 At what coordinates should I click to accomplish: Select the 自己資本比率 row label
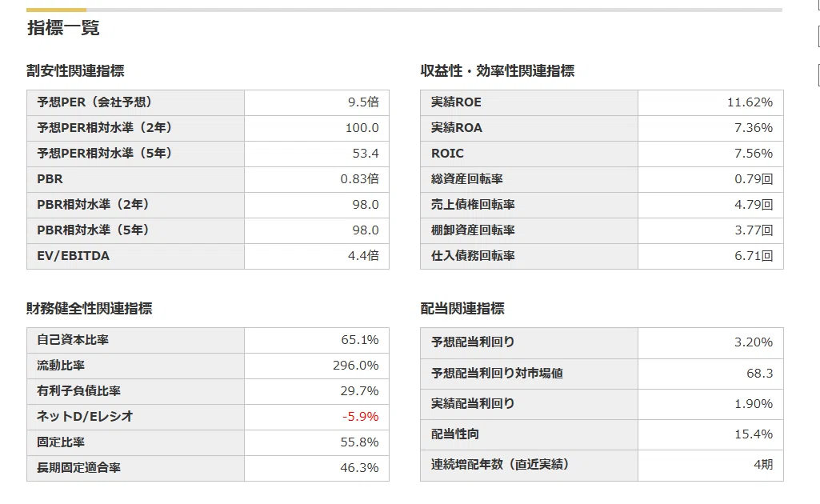tap(73, 340)
